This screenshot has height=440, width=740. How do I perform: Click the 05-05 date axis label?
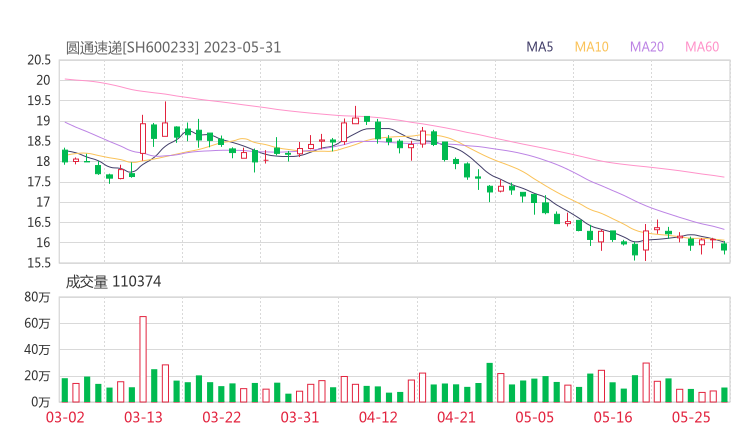coord(535,417)
